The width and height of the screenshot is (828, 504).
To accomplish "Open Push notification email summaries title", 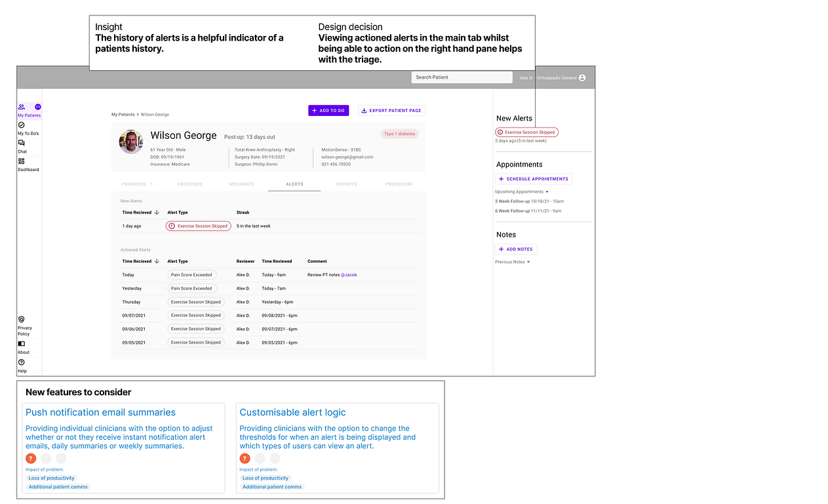I will click(x=100, y=412).
